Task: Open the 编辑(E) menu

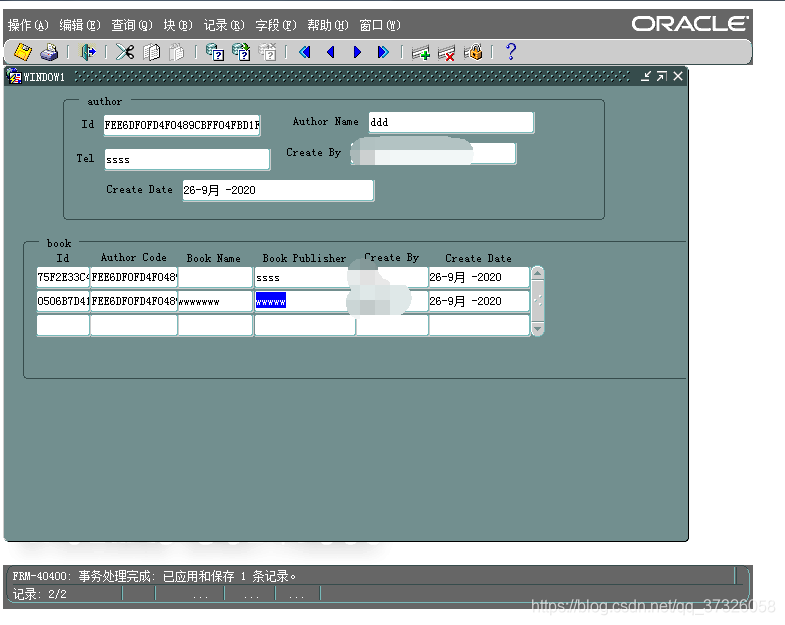Action: (x=80, y=25)
